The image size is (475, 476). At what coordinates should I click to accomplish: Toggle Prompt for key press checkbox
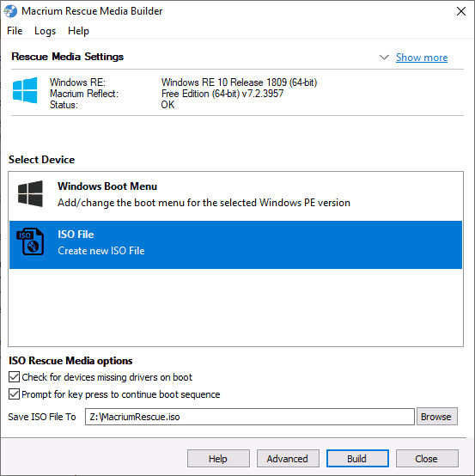click(x=15, y=394)
